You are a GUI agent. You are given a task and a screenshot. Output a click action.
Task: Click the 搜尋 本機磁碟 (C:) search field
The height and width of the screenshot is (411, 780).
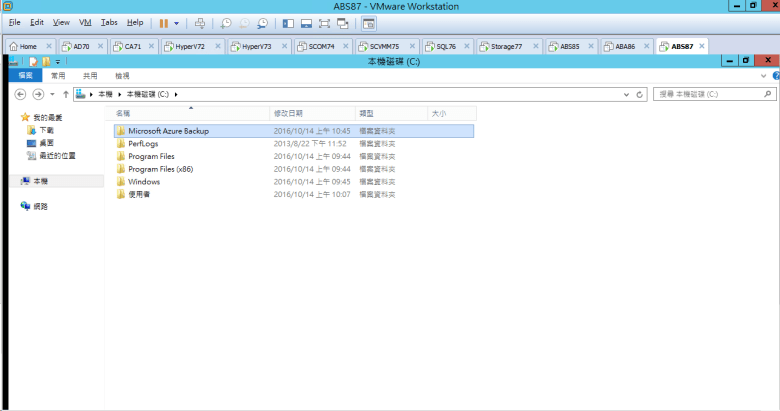pos(708,94)
